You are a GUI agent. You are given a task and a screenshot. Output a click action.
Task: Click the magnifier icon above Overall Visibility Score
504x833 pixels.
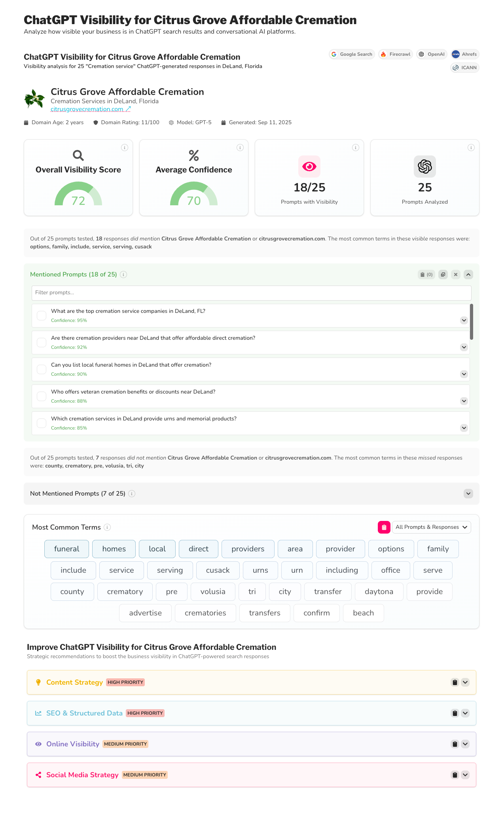pos(78,155)
